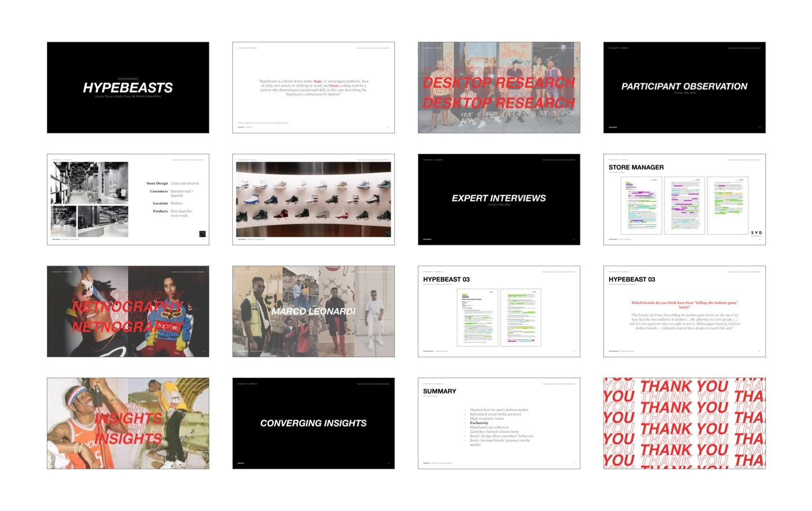Open Hypebeast 03 slide with highlighted documents
The image size is (812, 511).
coord(499,311)
